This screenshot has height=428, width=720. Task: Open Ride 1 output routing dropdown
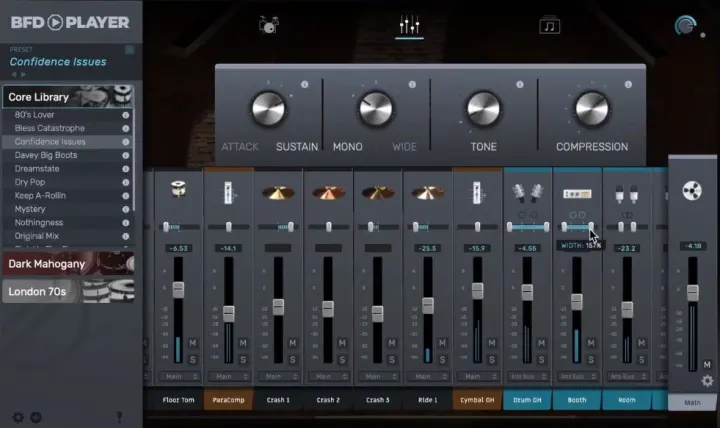point(428,377)
